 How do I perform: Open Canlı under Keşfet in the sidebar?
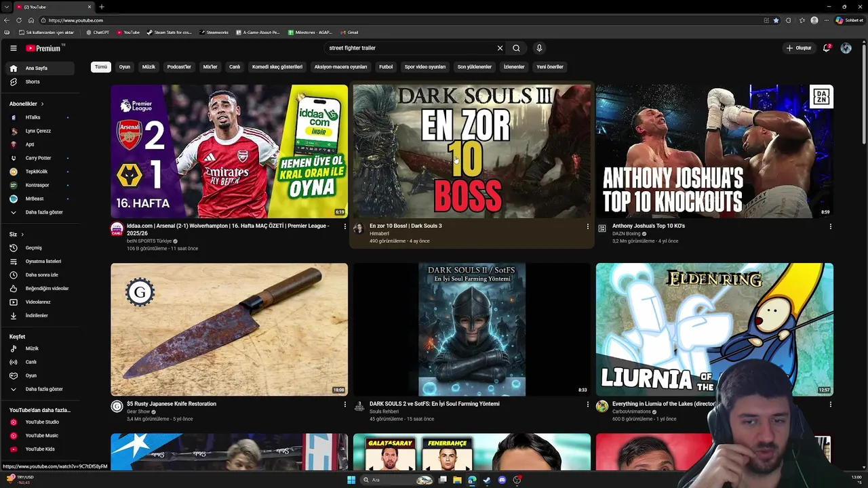[x=41, y=362]
